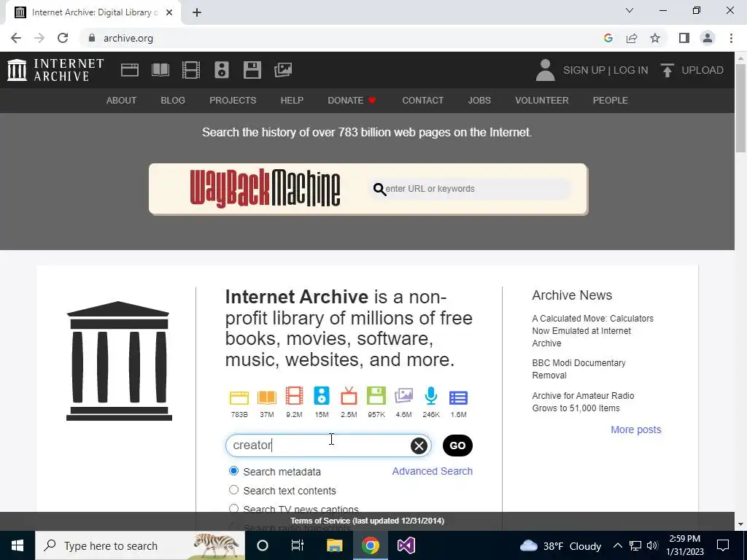Open the Web (Wayback) icon in top nav
Screen dimensions: 747x560
click(130, 70)
